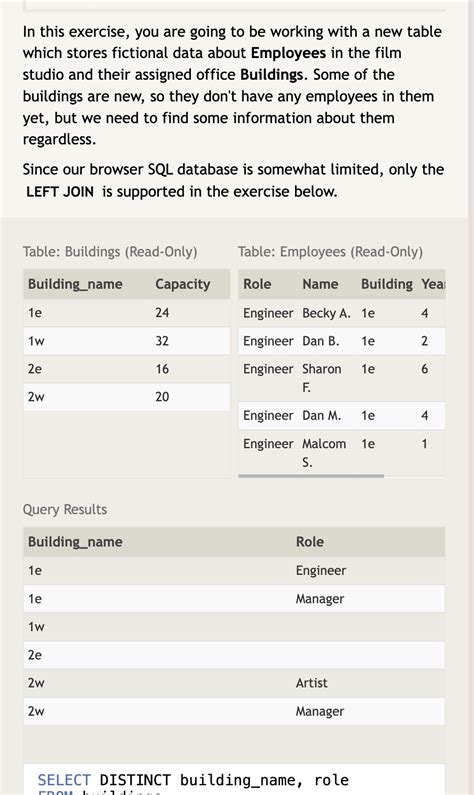
Task: Click the Dan M. employee row
Action: pos(342,416)
